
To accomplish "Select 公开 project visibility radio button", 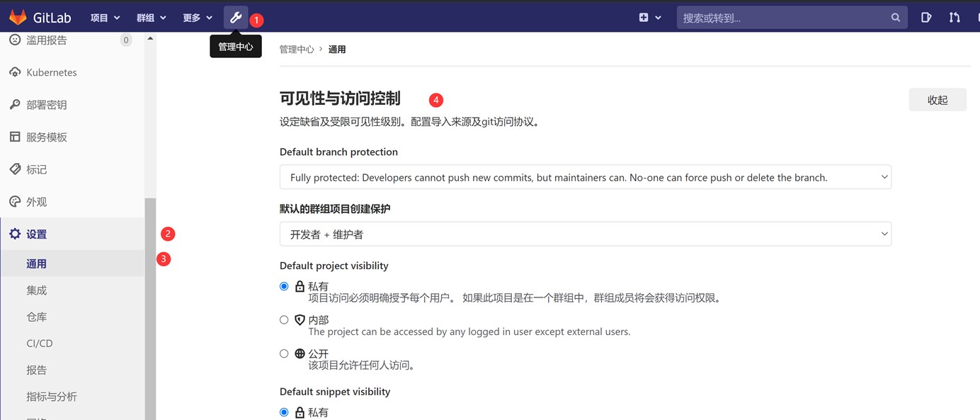I will (284, 353).
